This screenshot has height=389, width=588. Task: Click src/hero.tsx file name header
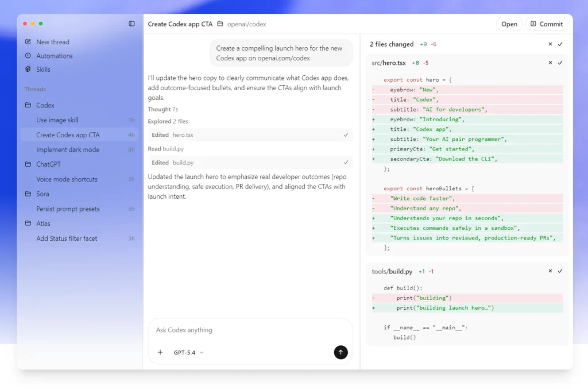point(389,63)
